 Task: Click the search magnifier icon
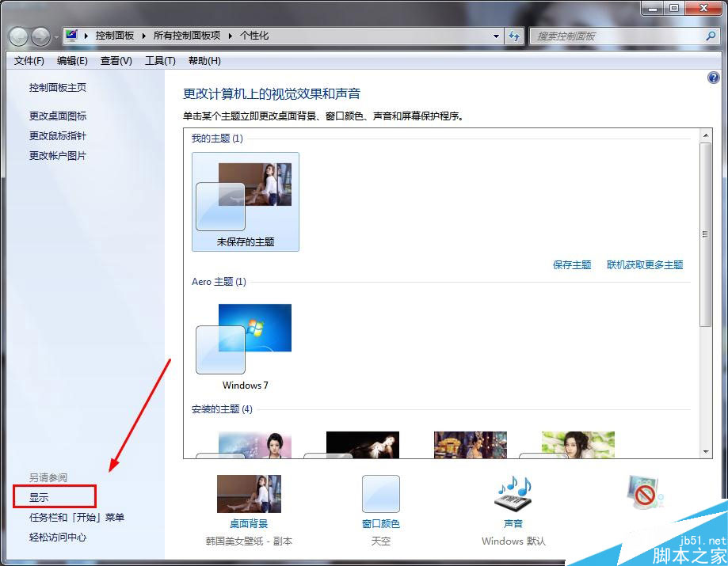coord(710,36)
